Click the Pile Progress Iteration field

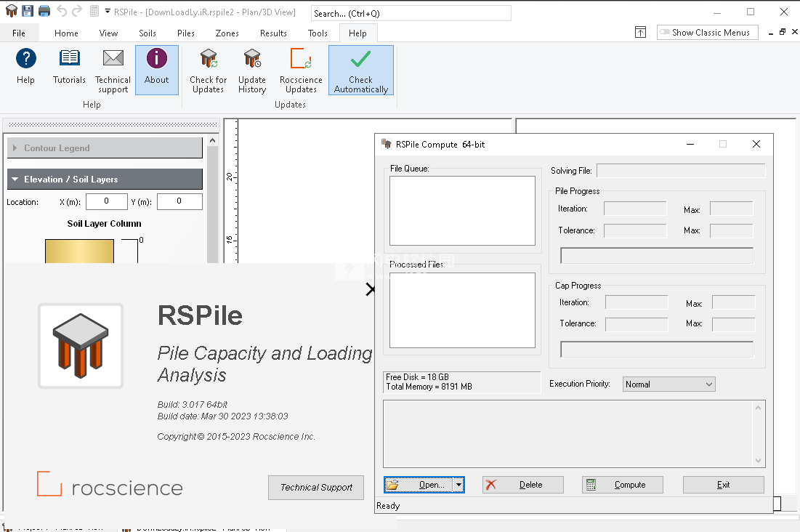point(635,209)
